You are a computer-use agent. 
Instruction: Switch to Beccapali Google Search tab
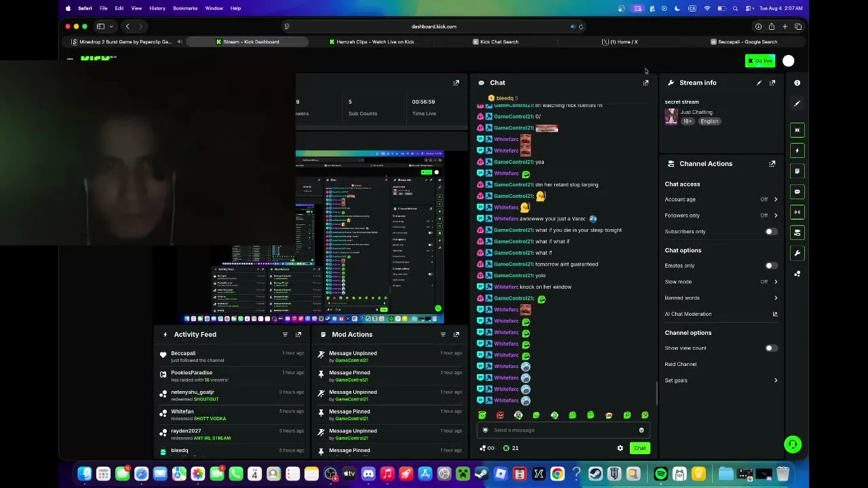(743, 42)
